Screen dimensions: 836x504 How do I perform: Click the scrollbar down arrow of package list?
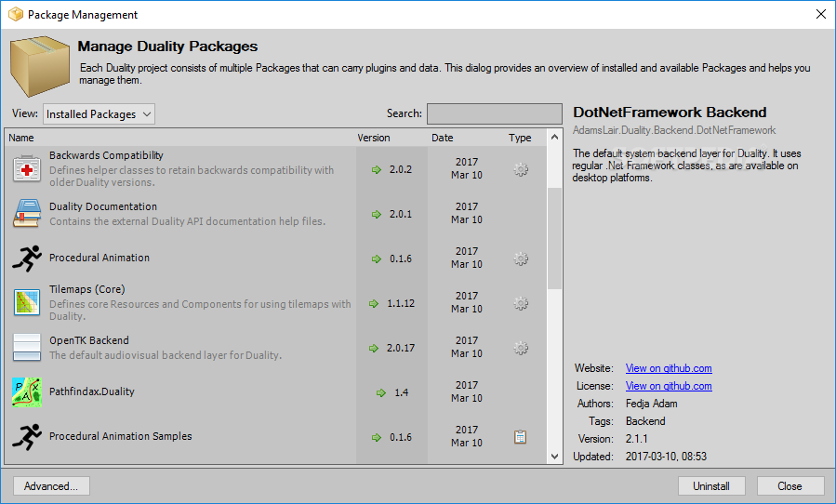[x=554, y=456]
